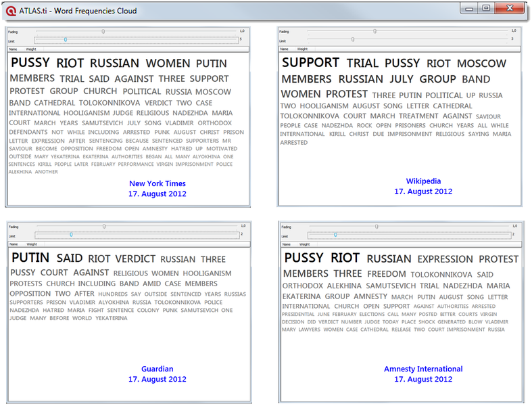Select SAMUTSEVICH in New York Times cloud
Viewport: 532px width, 406px height.
[102, 123]
